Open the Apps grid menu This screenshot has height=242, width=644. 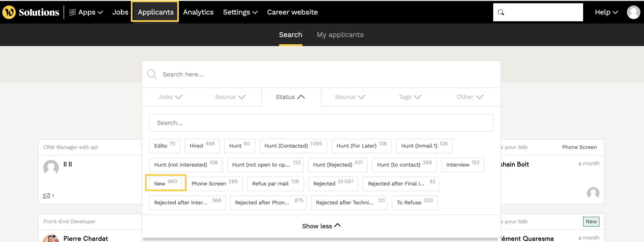tap(86, 12)
